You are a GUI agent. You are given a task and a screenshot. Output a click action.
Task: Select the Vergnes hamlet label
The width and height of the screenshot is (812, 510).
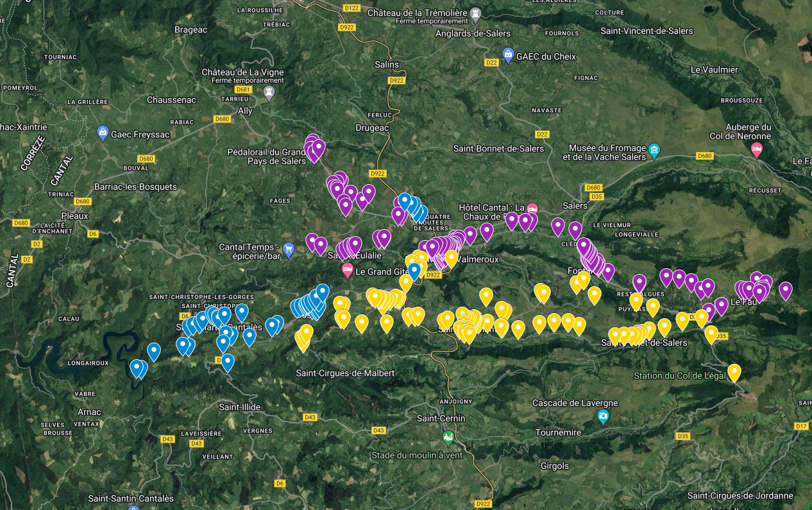[x=258, y=430]
